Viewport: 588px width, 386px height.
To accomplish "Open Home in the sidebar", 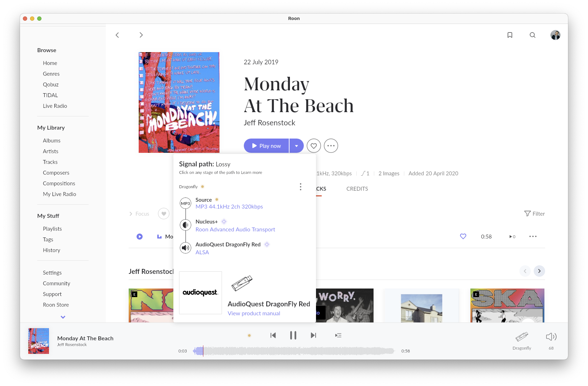I will pos(50,63).
